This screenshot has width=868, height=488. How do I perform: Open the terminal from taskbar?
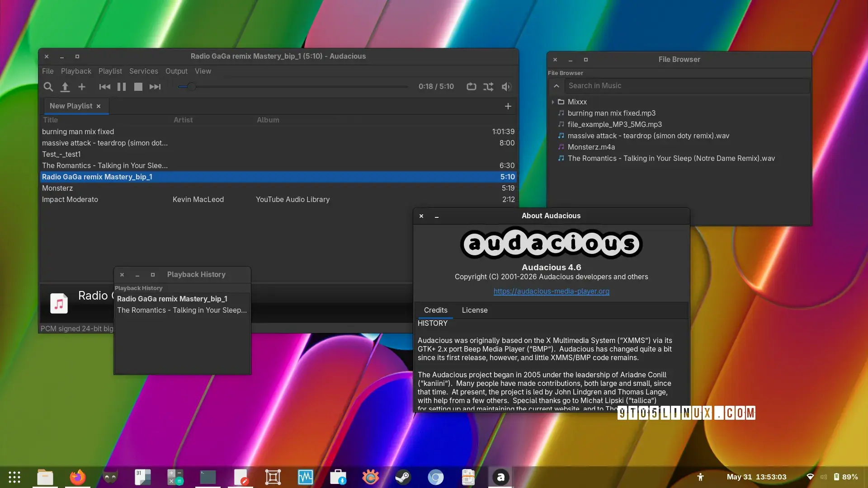click(x=208, y=477)
